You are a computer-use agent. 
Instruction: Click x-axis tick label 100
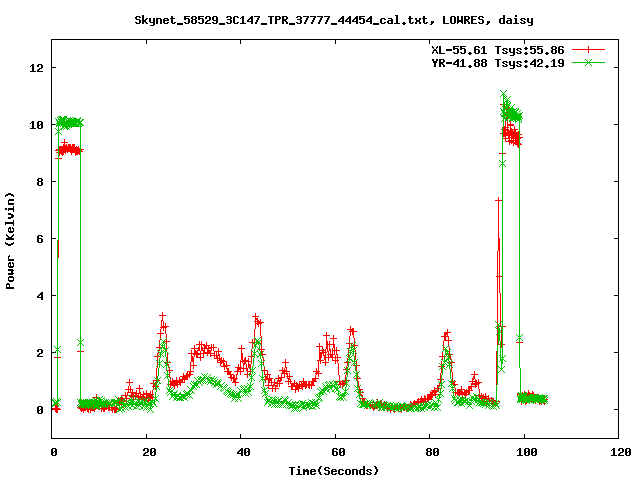coord(527,452)
